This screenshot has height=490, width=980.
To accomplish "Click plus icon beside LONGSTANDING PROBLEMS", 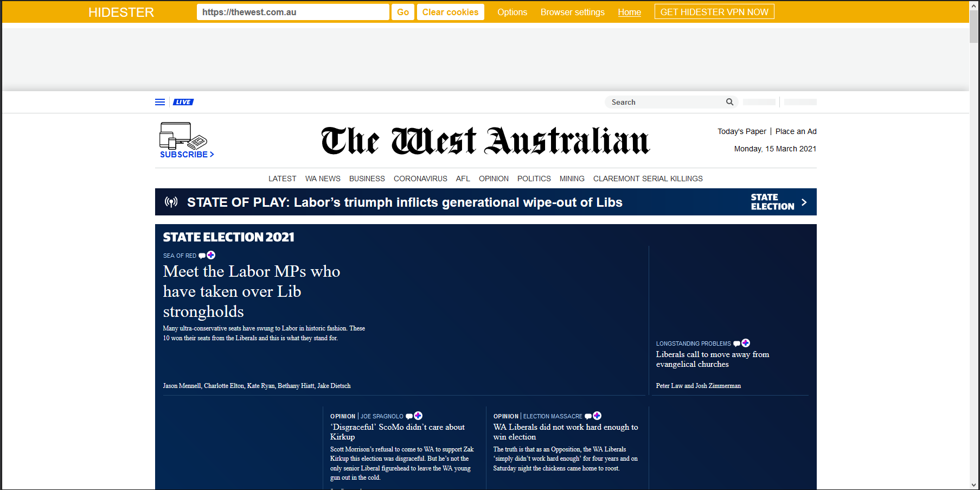I will (x=746, y=343).
